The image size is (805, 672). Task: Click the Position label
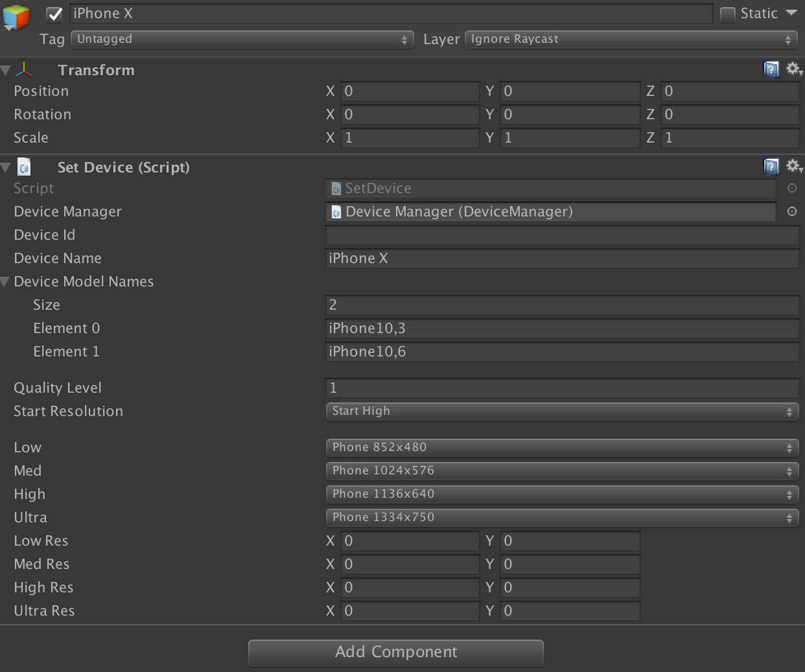click(41, 91)
